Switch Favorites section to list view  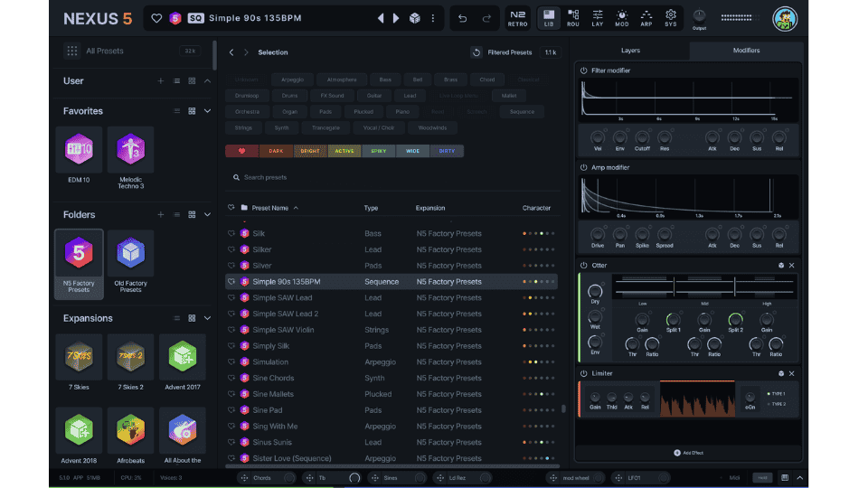pos(176,110)
